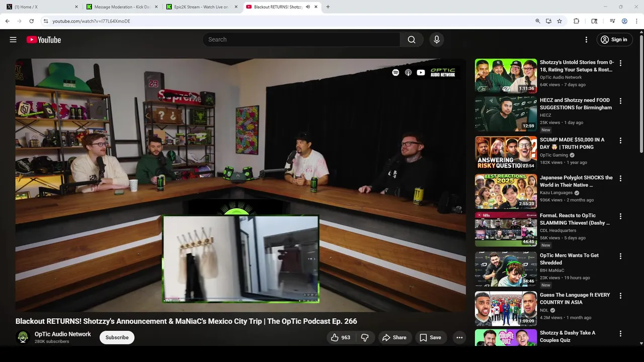Open the Chrome extensions puzzle icon
This screenshot has width=644, height=362.
pyautogui.click(x=577, y=21)
